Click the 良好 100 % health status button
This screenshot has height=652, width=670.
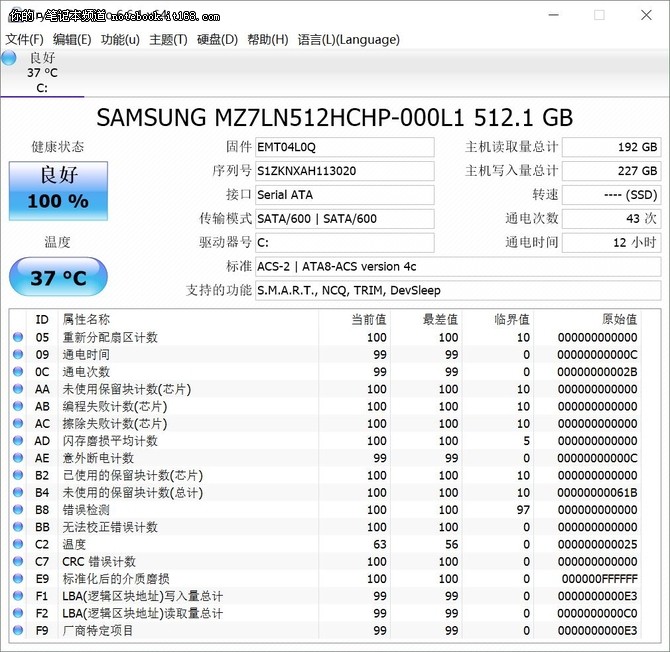(57, 190)
